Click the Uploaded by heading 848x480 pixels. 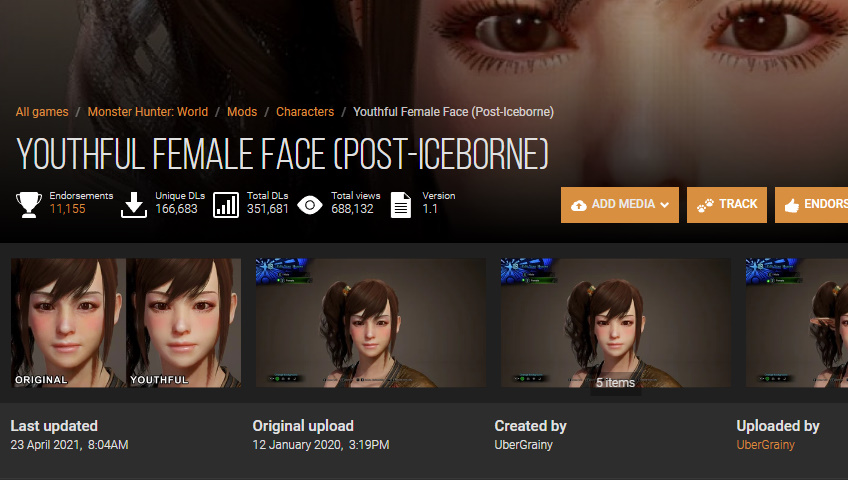click(x=778, y=426)
